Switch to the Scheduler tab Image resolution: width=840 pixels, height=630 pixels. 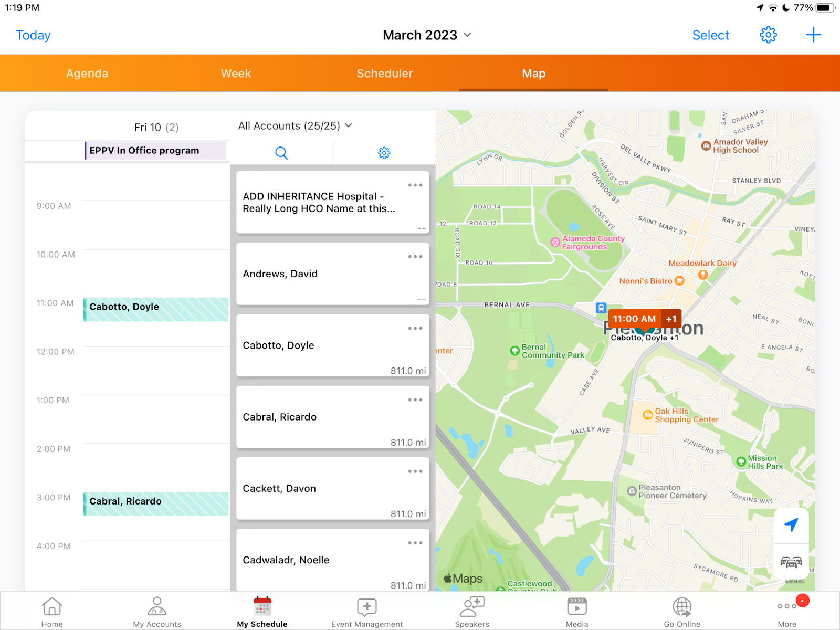point(385,73)
